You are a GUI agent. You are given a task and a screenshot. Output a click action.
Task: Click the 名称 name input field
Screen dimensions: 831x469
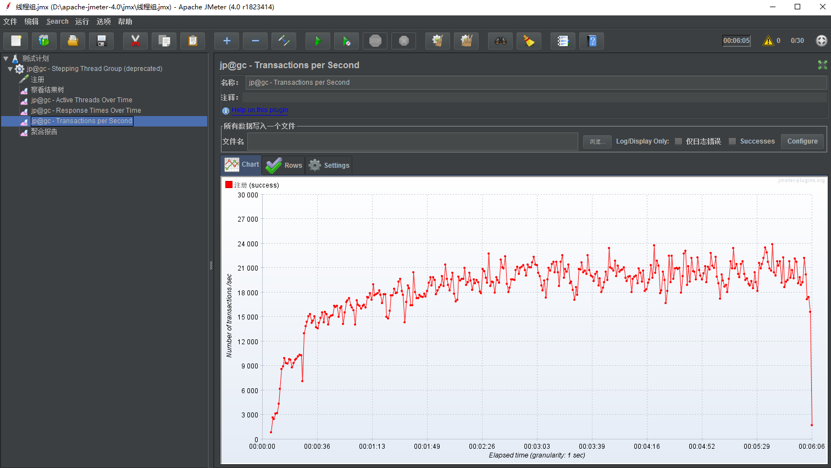click(536, 83)
